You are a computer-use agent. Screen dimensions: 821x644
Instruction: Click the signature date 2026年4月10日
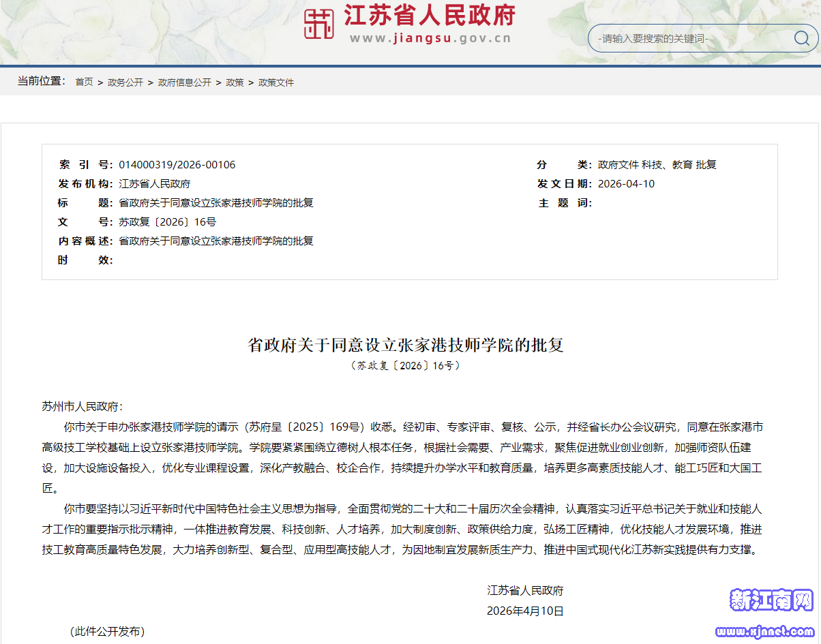click(x=525, y=611)
